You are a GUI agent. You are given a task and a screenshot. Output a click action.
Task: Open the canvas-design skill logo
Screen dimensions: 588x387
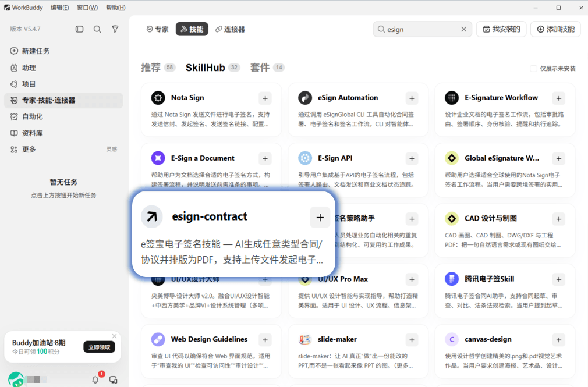click(x=452, y=339)
